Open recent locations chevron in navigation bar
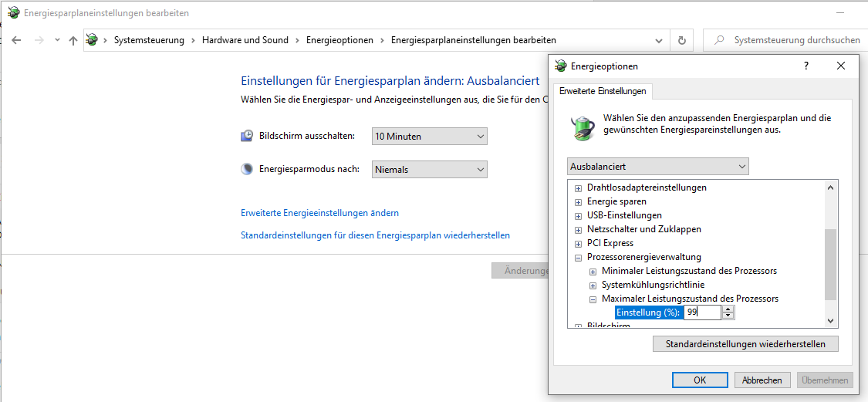The width and height of the screenshot is (868, 402). tap(57, 40)
